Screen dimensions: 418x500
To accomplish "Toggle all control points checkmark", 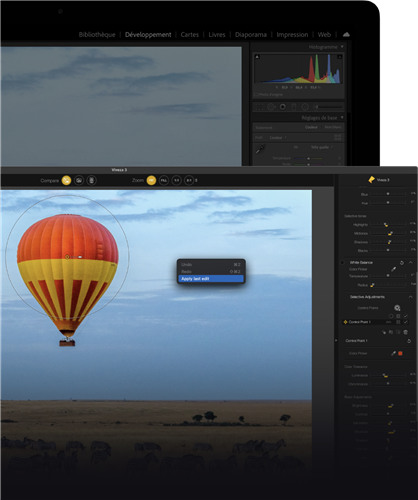I will (406, 316).
